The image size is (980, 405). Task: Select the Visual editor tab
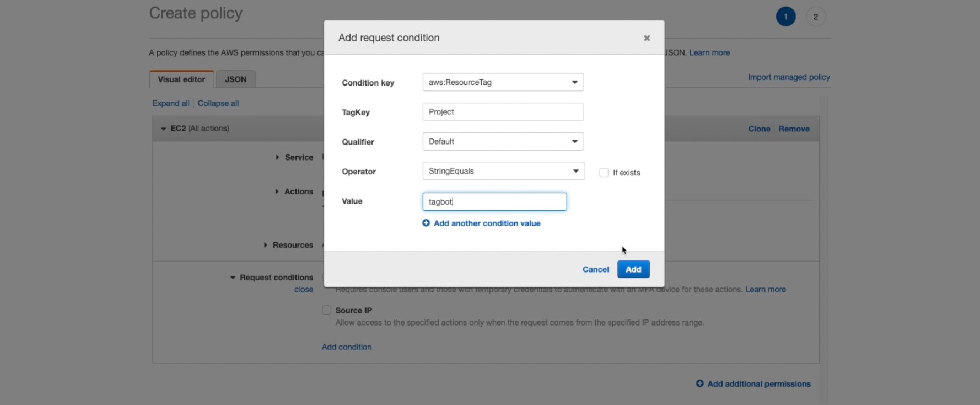pos(181,79)
